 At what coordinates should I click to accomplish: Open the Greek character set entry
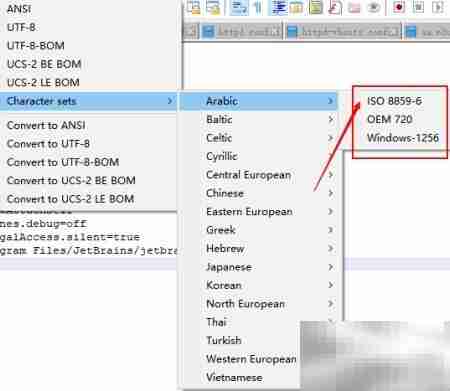(x=259, y=230)
